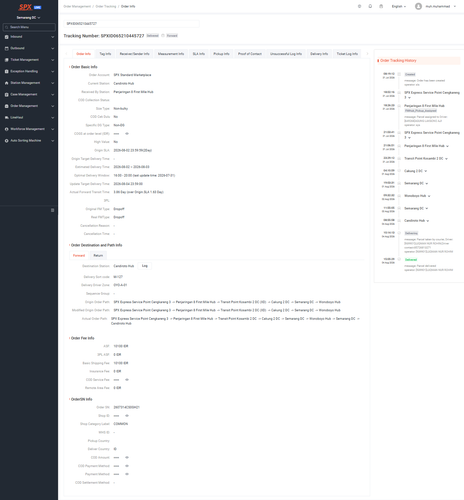
Task: Click the Log button beside Destination Station
Action: [145, 266]
